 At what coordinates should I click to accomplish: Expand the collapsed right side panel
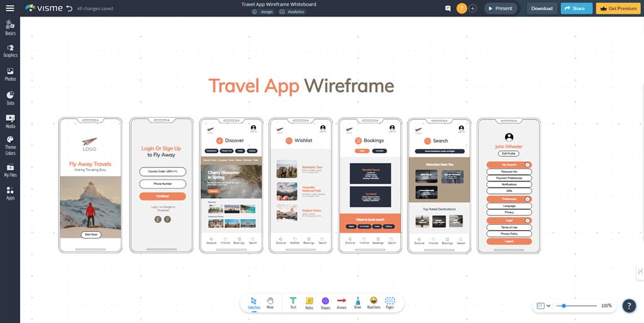[640, 271]
